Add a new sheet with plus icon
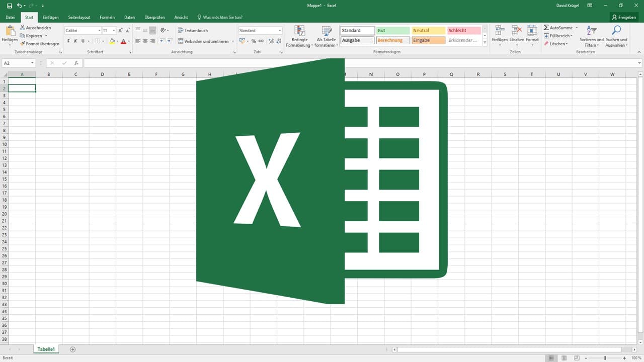The height and width of the screenshot is (362, 644). [x=72, y=349]
